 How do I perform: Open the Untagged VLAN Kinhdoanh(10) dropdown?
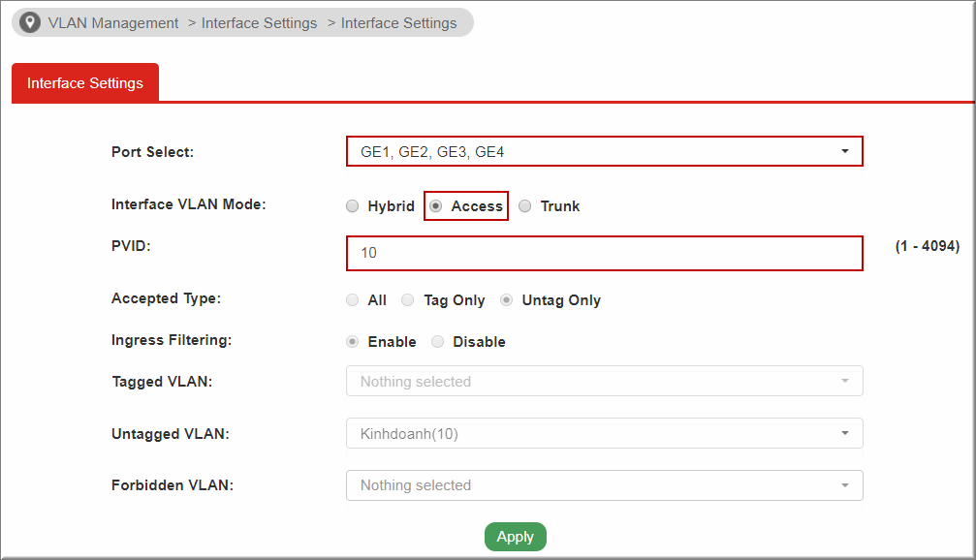pos(603,434)
